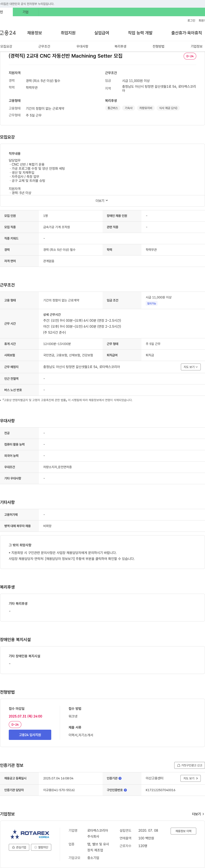The height and width of the screenshot is (868, 205).
Task: Open more company info via 더보기
Action: [198, 814]
